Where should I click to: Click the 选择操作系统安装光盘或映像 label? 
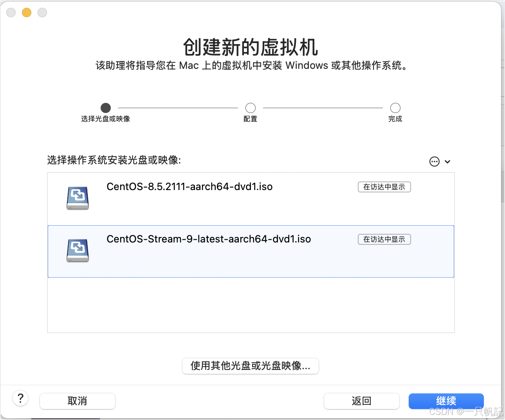[114, 160]
